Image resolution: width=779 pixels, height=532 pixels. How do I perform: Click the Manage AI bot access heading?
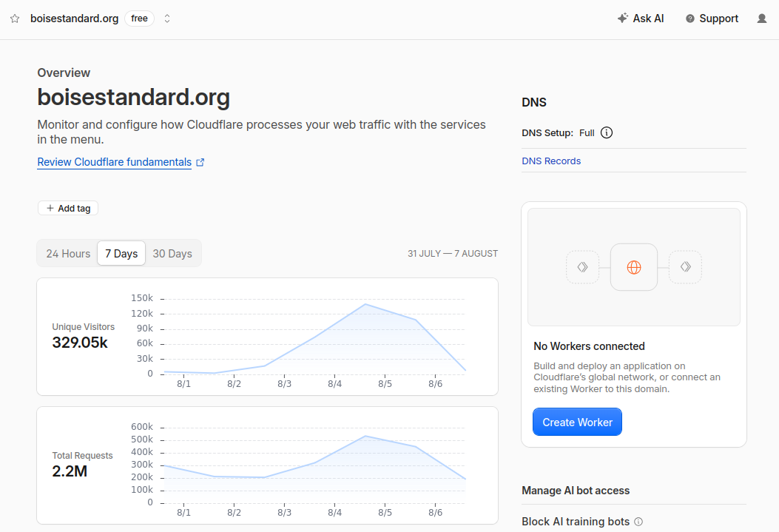coord(576,491)
